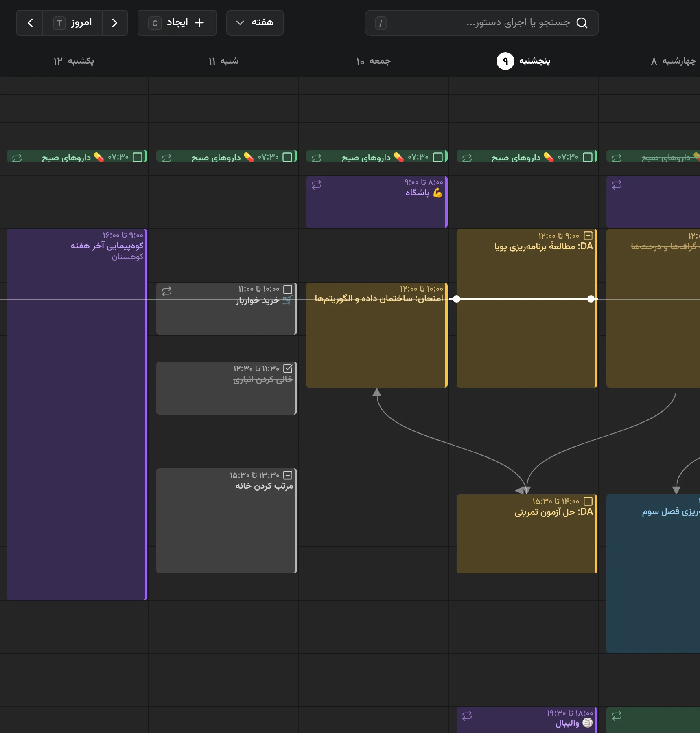
Task: Open the week view dropdown
Action: [x=255, y=23]
